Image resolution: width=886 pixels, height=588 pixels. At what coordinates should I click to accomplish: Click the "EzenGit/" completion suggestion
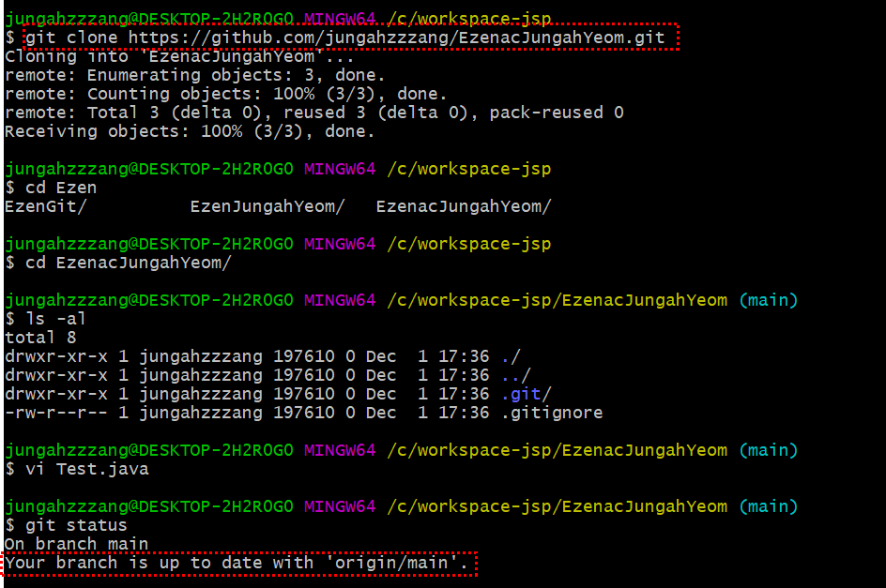point(46,206)
